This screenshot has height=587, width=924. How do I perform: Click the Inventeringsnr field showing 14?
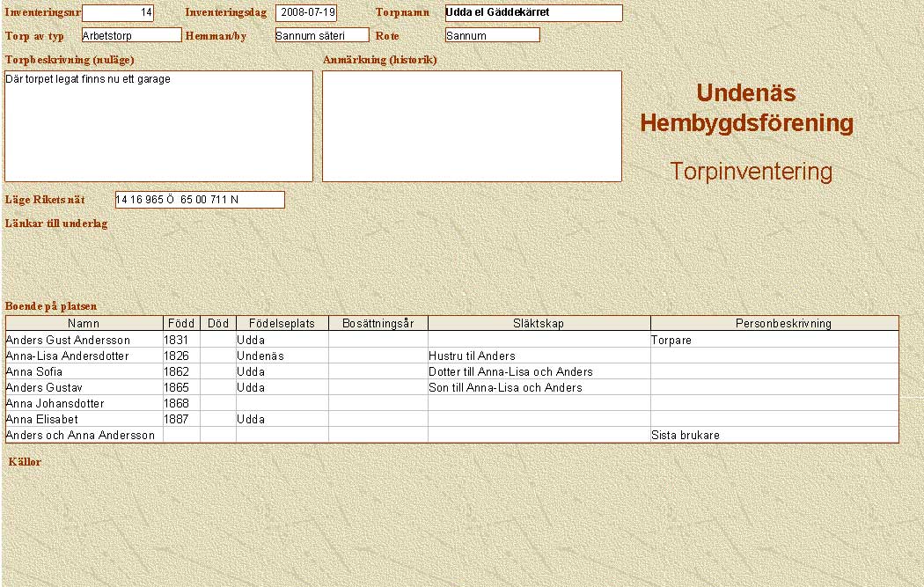click(117, 13)
